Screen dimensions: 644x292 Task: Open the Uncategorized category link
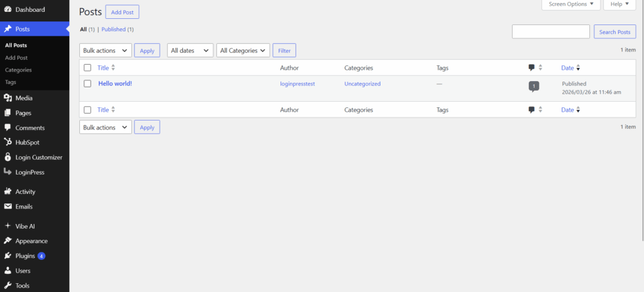[x=363, y=84]
